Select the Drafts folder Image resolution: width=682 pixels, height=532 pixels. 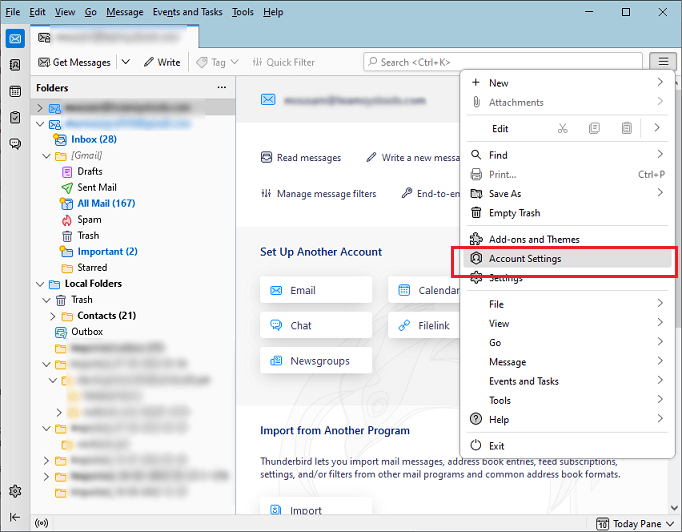pos(90,171)
